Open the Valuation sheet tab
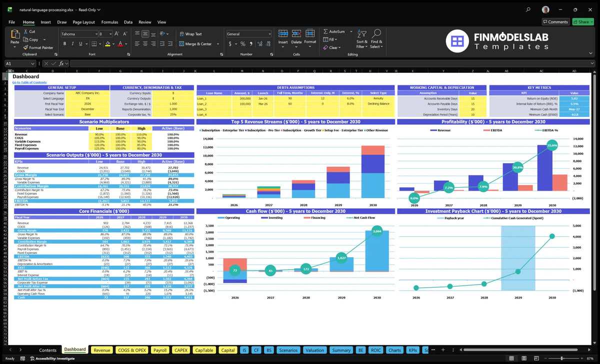 (x=314, y=350)
